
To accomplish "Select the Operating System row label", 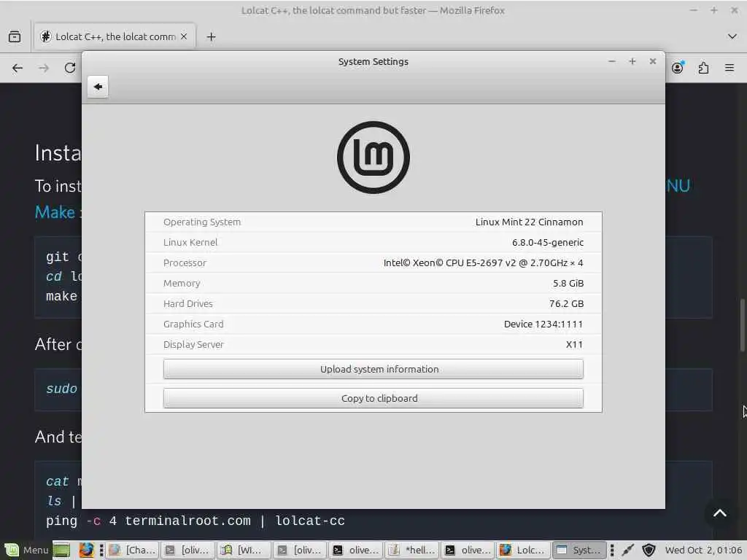I will [x=202, y=222].
